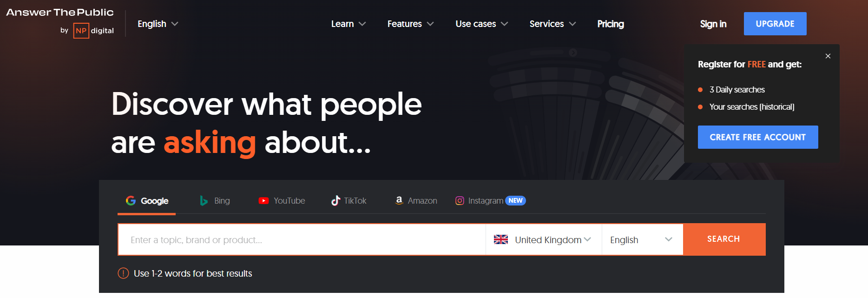The image size is (868, 298).
Task: Click 'Use 1-2 words for best results' tip
Action: (193, 273)
